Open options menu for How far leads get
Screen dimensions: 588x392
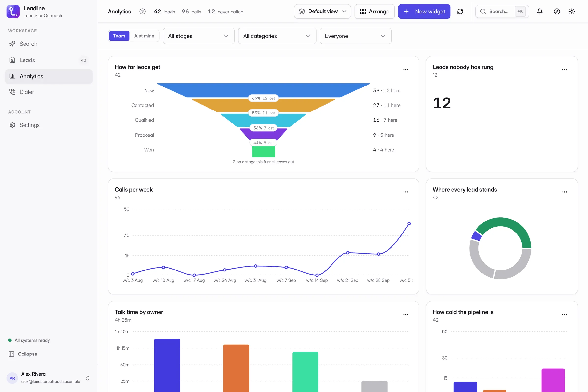point(406,70)
